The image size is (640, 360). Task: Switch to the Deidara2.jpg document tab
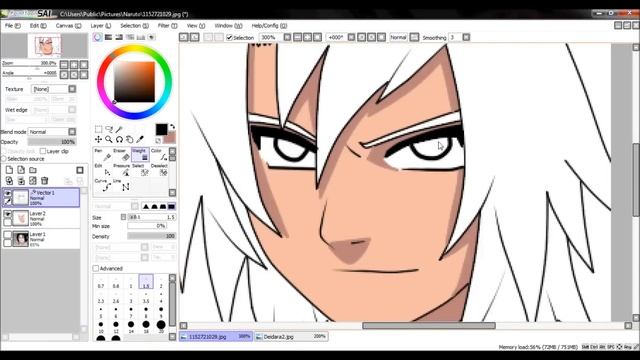coord(291,337)
